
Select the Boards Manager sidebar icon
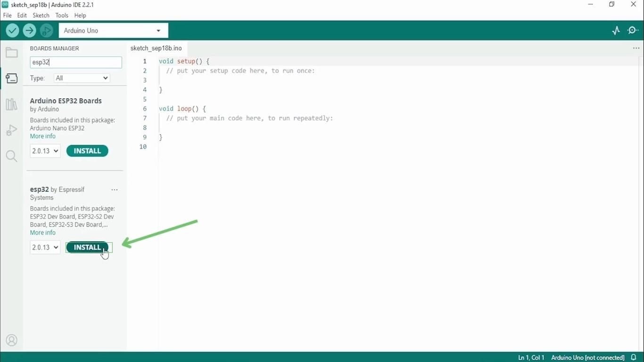(11, 78)
